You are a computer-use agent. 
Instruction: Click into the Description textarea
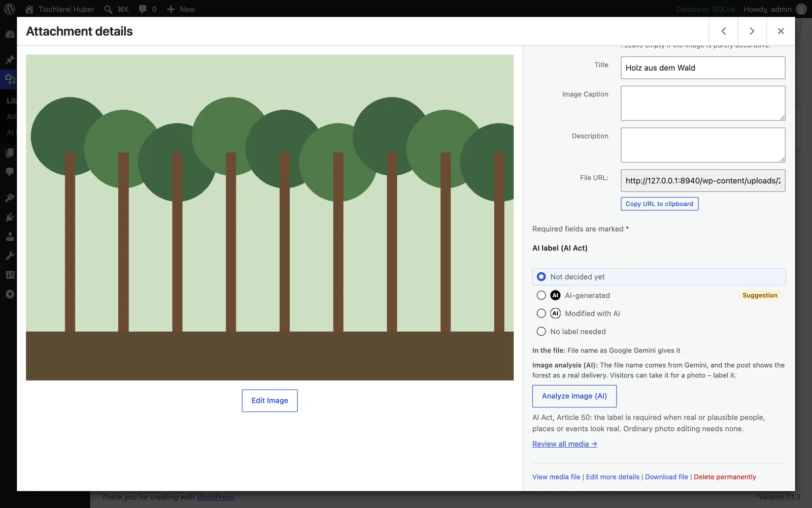703,145
